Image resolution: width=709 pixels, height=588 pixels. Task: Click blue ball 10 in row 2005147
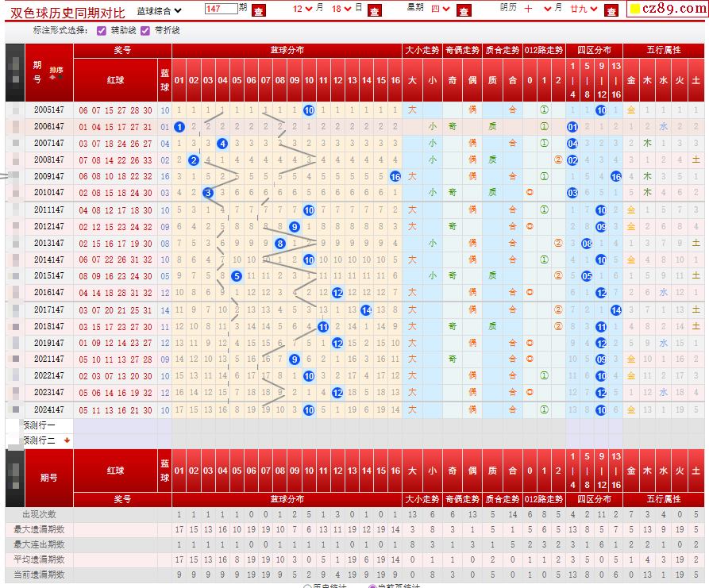pos(309,110)
